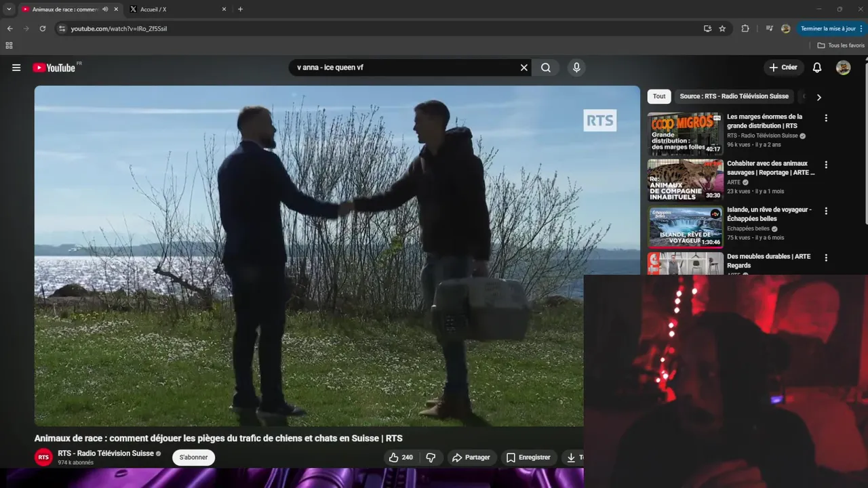Screen dimensions: 868x488
Task: Open title Cohabiter avec des animaux sauvages
Action: coord(770,168)
